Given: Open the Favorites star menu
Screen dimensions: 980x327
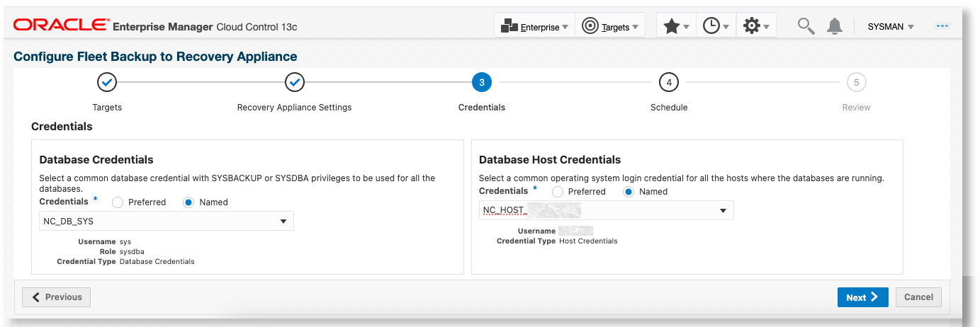Looking at the screenshot, I should pos(676,26).
